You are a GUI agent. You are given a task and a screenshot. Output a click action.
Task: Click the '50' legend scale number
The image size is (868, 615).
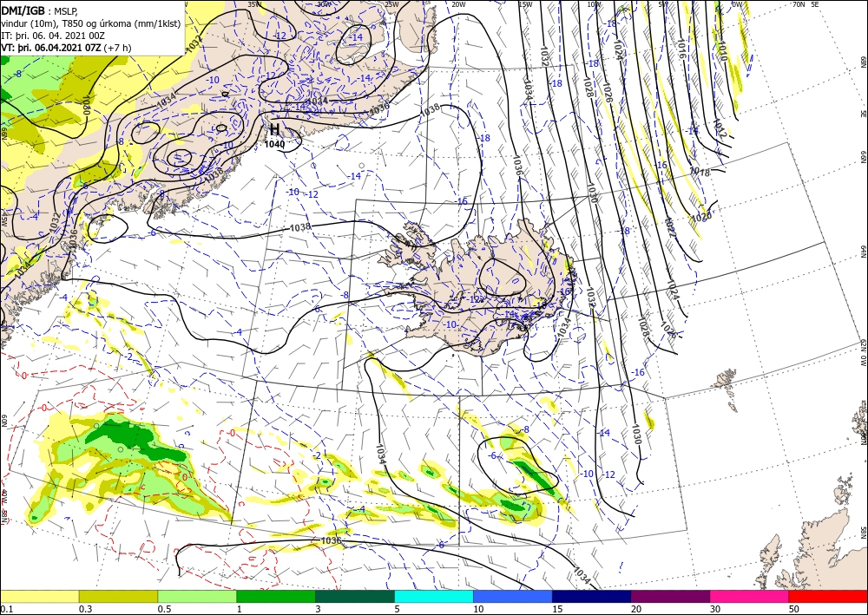click(794, 609)
